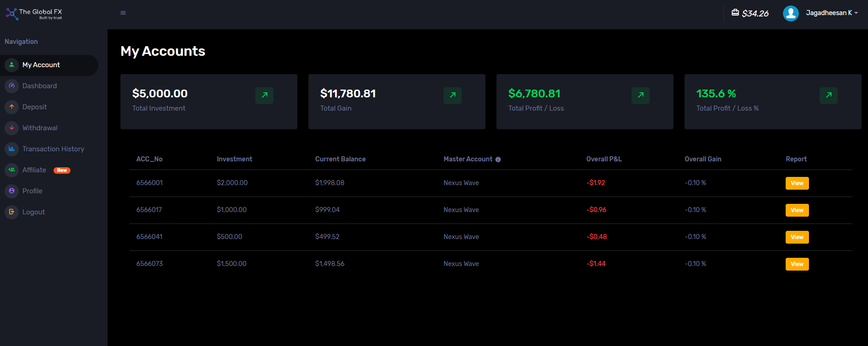Toggle the sidebar hamburger menu icon
Viewport: 868px width, 346px height.
tap(123, 13)
